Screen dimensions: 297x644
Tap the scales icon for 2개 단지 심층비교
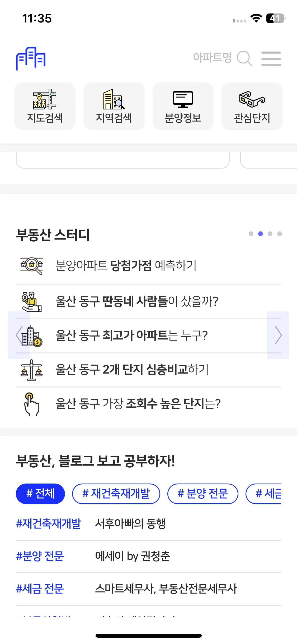[x=32, y=370]
